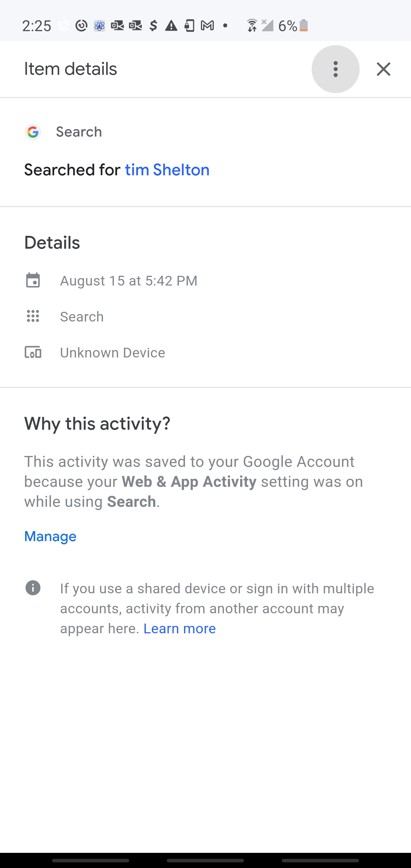Tap the Gmail icon in status bar
This screenshot has height=868, width=411.
tap(207, 26)
